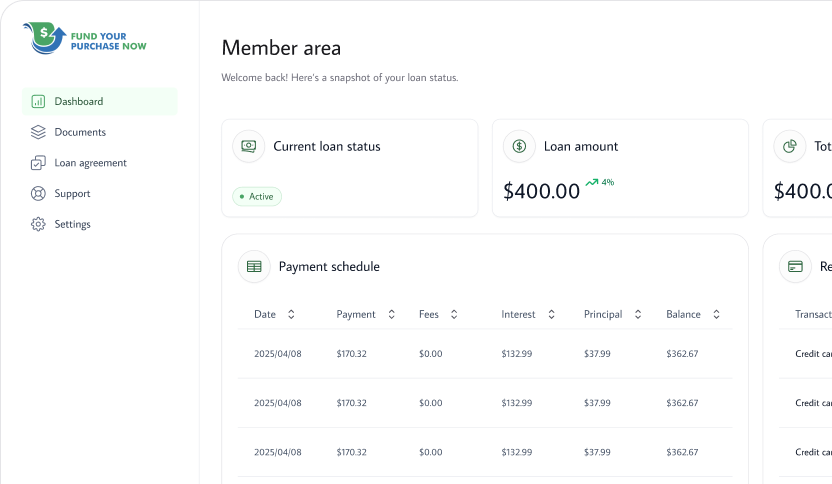Click the Support lifebuoy icon
This screenshot has width=832, height=484.
click(x=38, y=194)
